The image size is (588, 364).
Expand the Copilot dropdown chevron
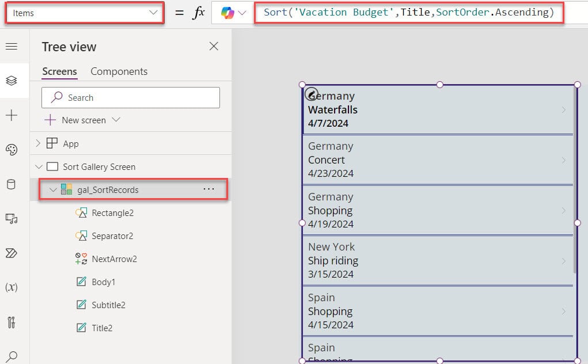click(x=242, y=13)
